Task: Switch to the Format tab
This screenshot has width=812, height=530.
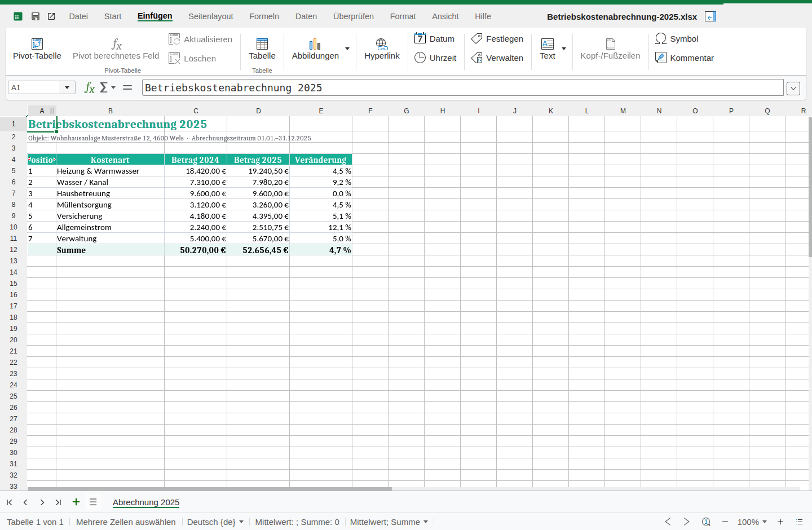Action: click(403, 16)
